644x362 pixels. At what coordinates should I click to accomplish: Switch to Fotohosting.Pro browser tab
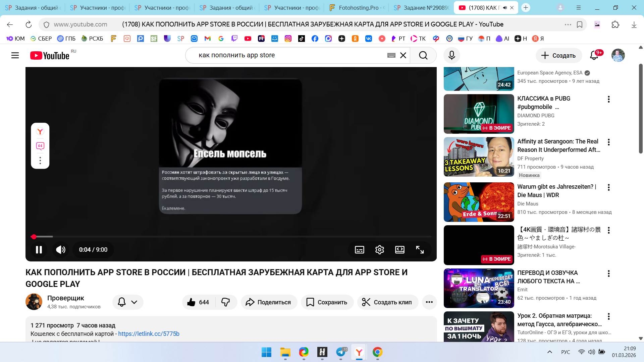tap(358, 8)
